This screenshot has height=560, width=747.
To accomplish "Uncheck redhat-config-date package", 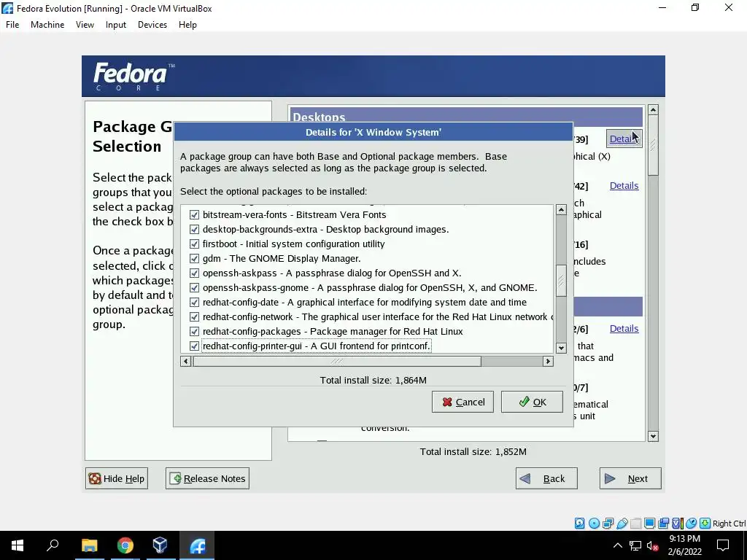I will (194, 303).
